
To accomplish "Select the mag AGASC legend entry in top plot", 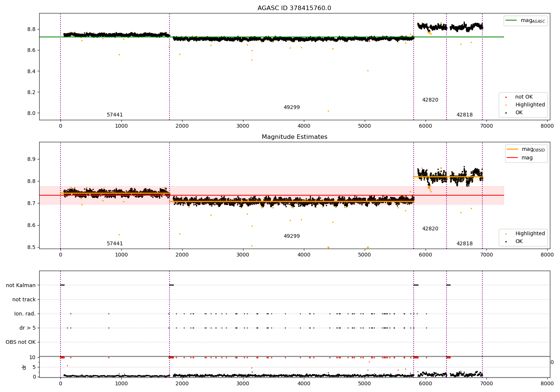I will (x=525, y=21).
